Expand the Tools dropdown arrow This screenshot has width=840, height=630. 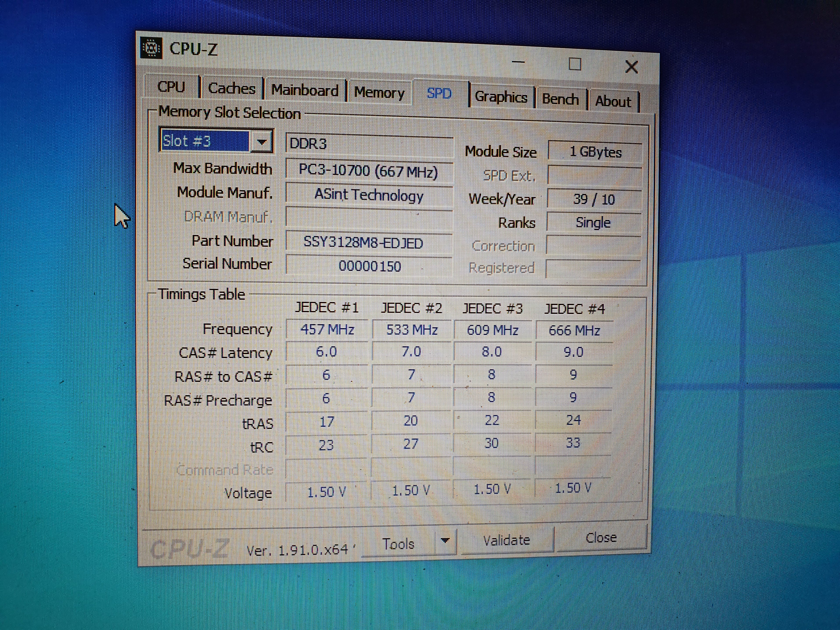pos(445,540)
